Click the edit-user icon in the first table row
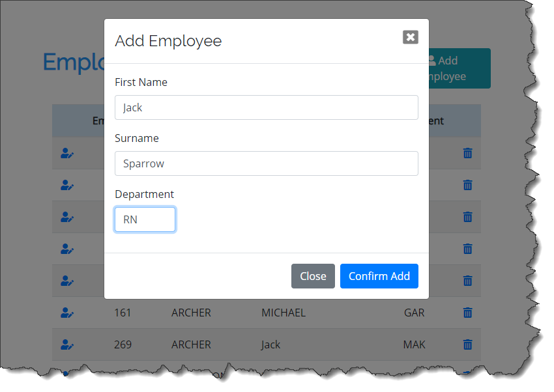Viewport: 554px width, 392px height. [x=67, y=153]
